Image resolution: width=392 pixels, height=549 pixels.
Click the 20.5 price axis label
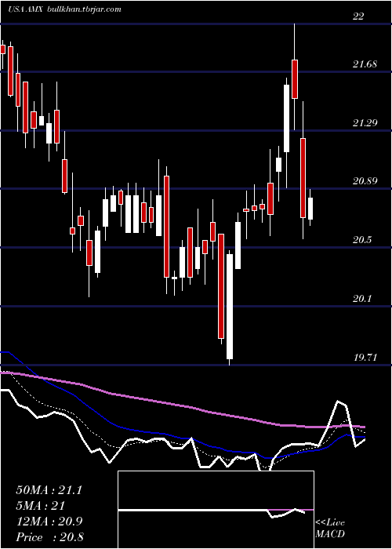click(362, 240)
